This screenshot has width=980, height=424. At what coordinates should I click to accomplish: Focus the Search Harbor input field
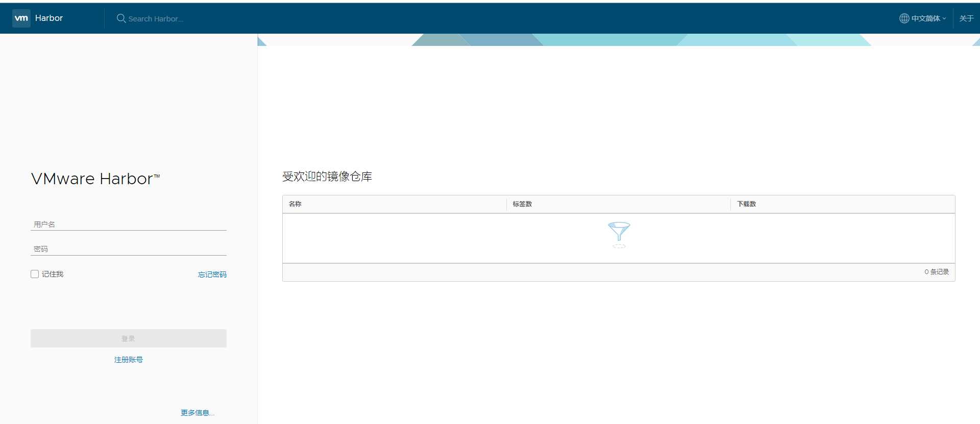pyautogui.click(x=156, y=19)
